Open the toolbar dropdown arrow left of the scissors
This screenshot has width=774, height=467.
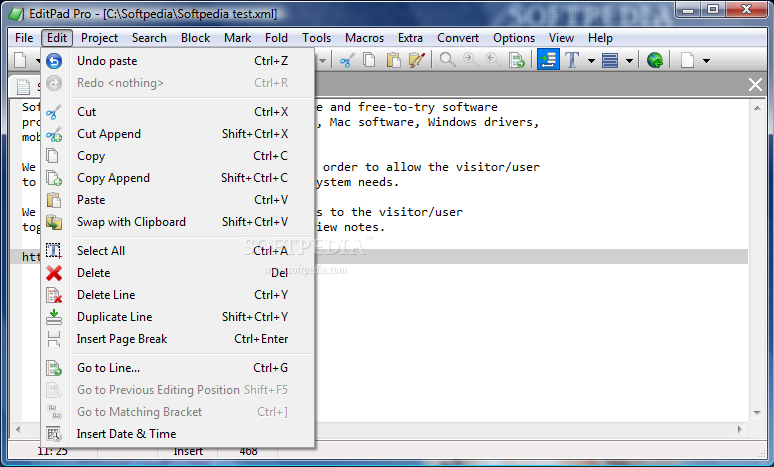322,61
